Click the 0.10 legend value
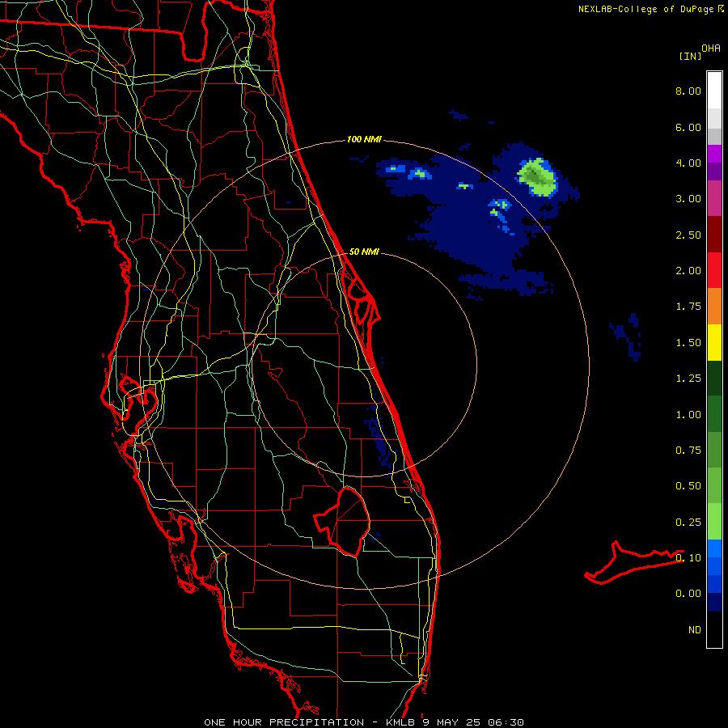The height and width of the screenshot is (728, 728). click(x=688, y=558)
